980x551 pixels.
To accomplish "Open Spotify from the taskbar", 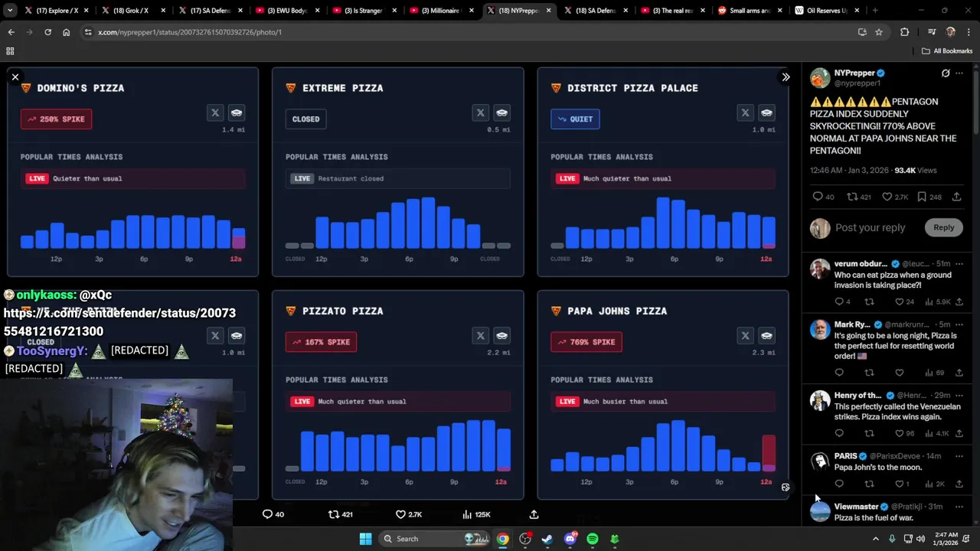I will [x=592, y=539].
